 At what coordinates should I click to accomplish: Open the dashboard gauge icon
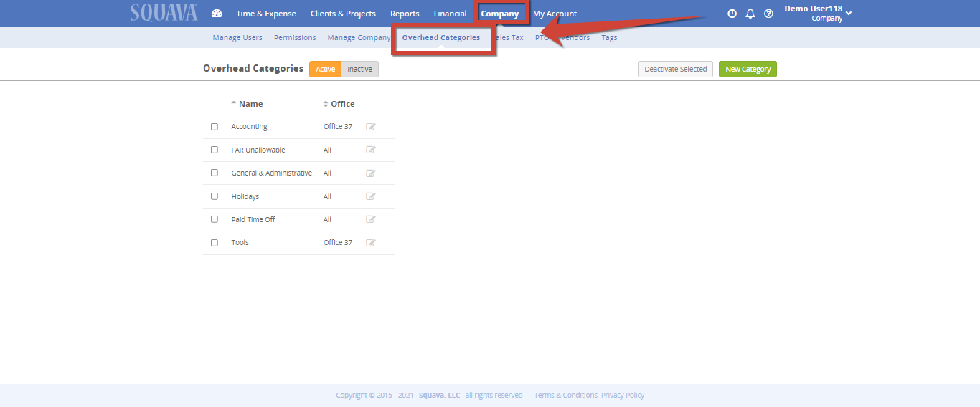click(217, 14)
